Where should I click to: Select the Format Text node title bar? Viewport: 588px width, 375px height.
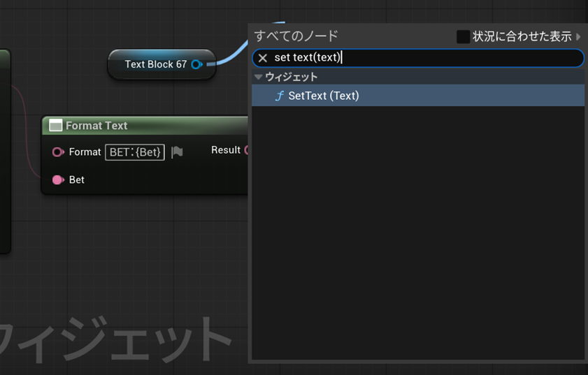point(140,126)
